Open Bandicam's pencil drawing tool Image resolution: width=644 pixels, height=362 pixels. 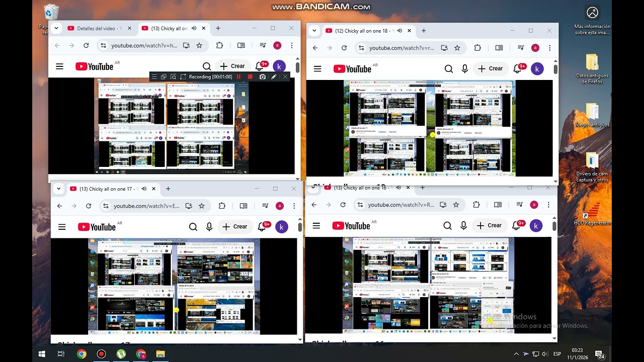[x=274, y=77]
